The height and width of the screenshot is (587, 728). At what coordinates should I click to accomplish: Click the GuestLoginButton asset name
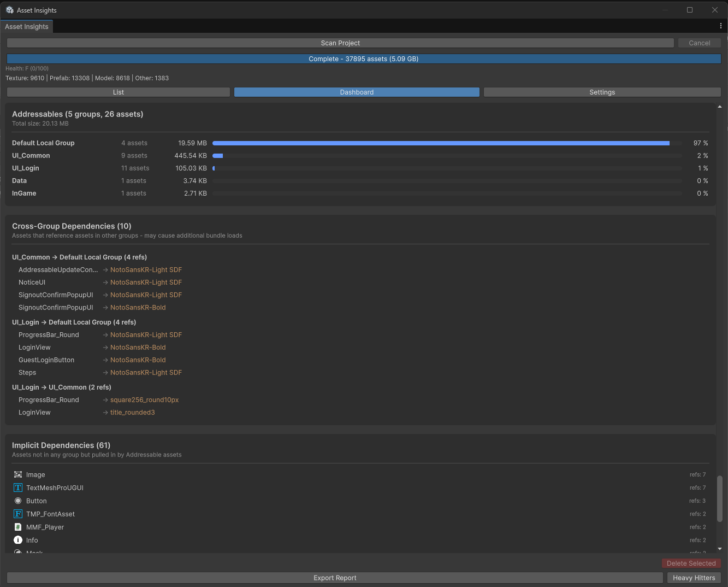coord(46,360)
